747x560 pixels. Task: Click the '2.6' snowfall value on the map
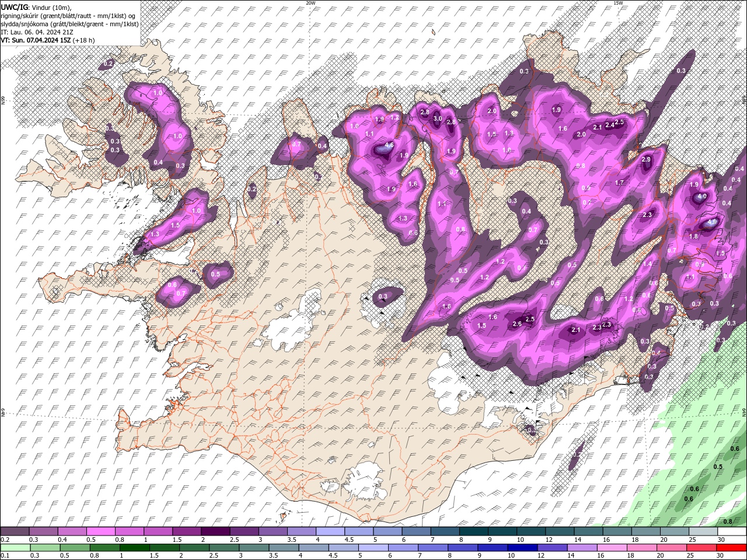(517, 324)
